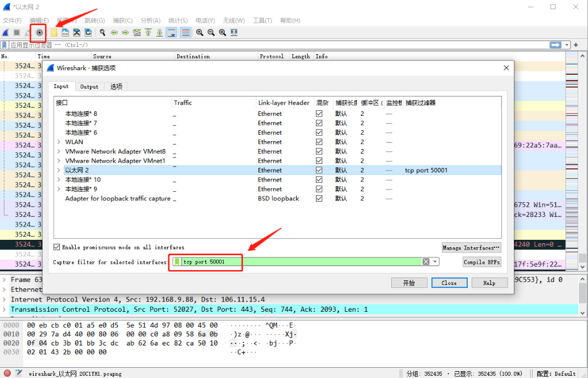Open the 捕获(C) menu
This screenshot has width=588, height=378.
click(x=123, y=20)
